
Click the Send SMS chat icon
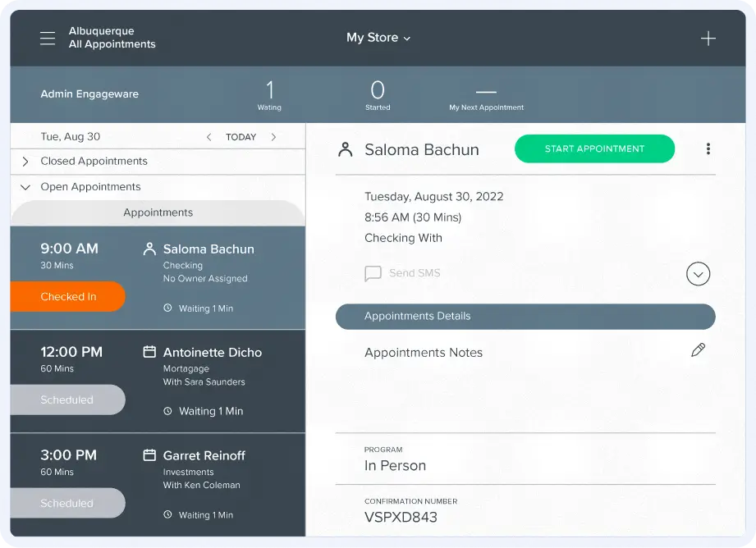[x=373, y=273]
